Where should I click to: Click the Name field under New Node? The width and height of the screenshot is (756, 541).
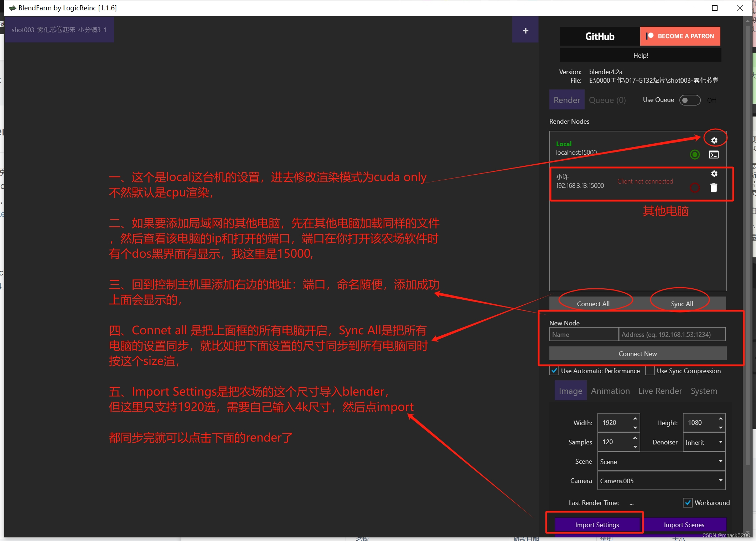pos(583,334)
